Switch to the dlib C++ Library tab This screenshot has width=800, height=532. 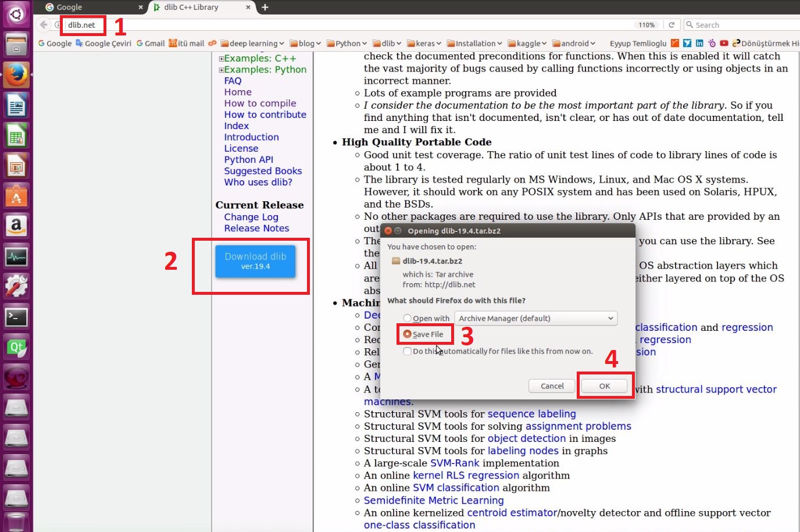click(192, 8)
